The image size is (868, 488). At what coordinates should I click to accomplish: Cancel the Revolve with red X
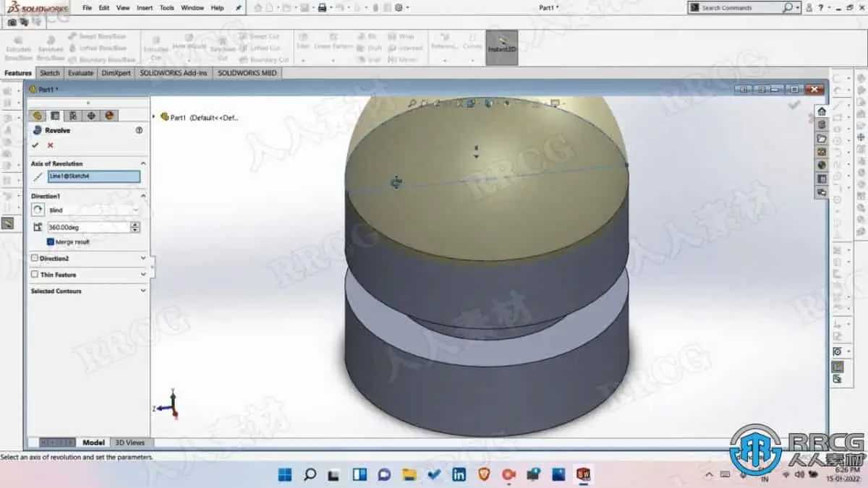coord(50,145)
